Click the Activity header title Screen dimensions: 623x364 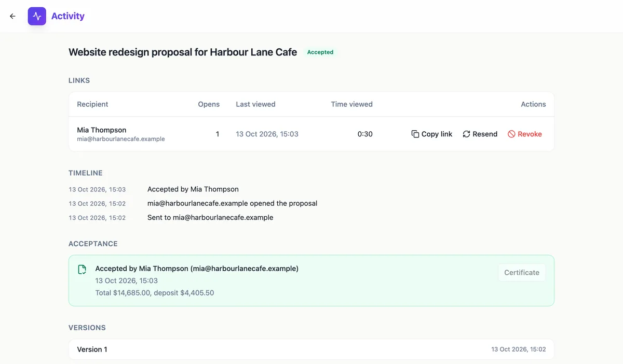point(68,16)
